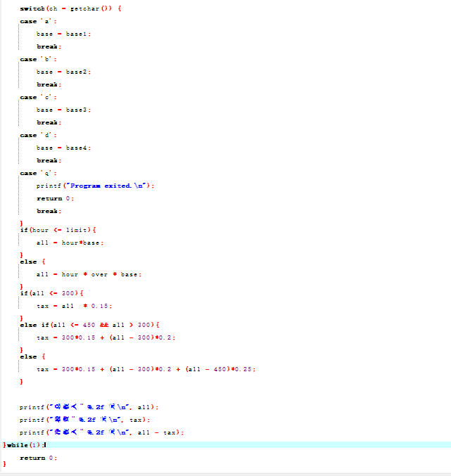Image resolution: width=451 pixels, height=476 pixels.
Task: Click the "else {" above the 0.25 tax line
Action: tap(33, 356)
